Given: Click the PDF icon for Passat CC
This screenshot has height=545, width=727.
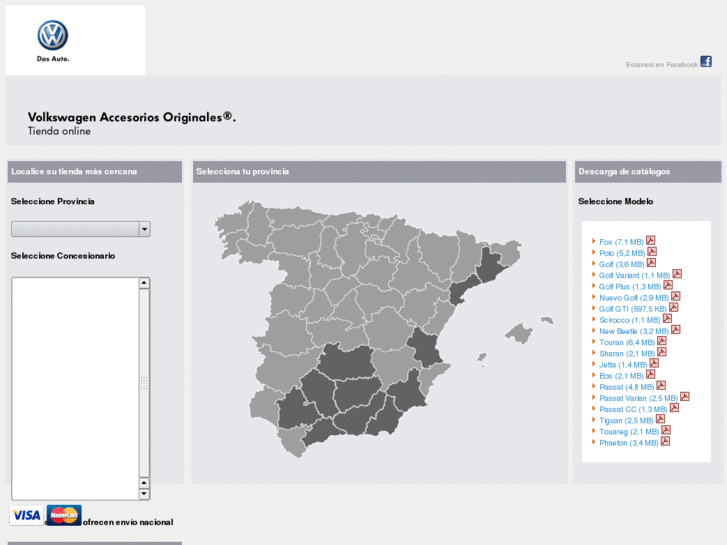Looking at the screenshot, I should (x=674, y=407).
